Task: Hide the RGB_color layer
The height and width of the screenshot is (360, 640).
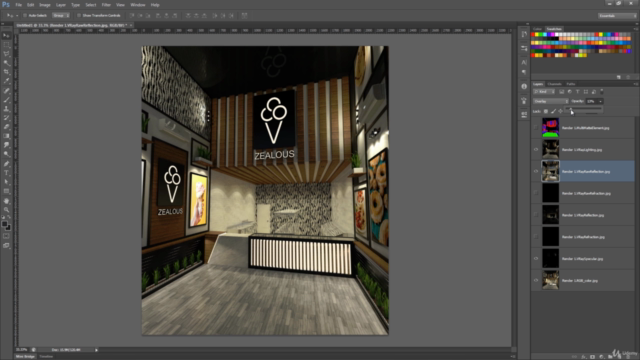Action: tap(536, 280)
